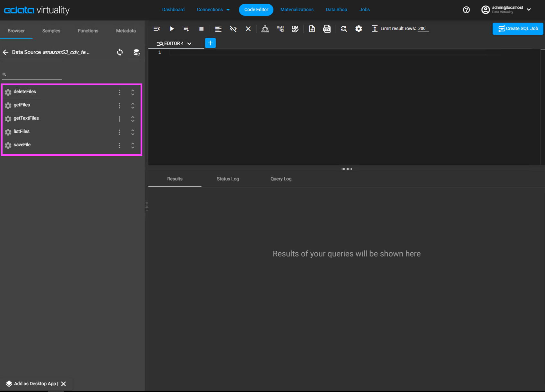
Task: Go back using the Data Source arrow
Action: [5, 52]
